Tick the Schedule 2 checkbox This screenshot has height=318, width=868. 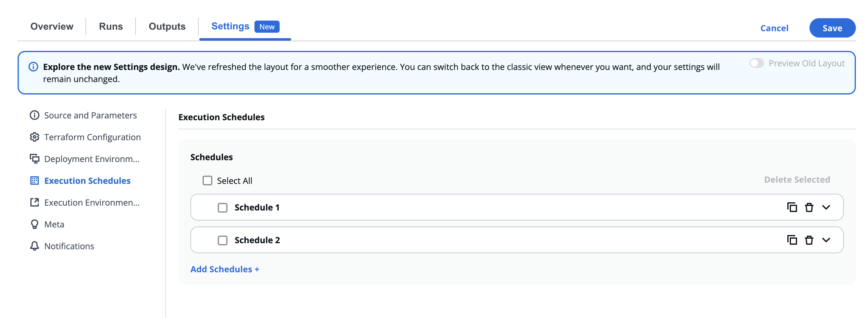222,240
